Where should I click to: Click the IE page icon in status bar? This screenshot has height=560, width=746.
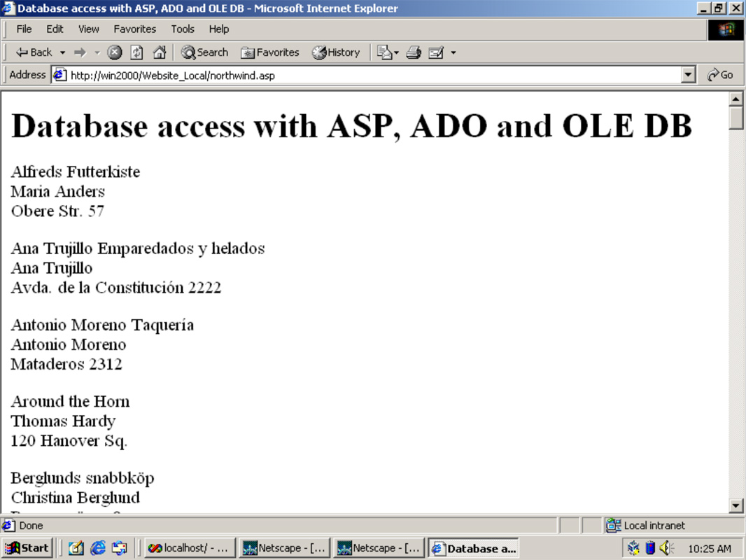[8, 526]
